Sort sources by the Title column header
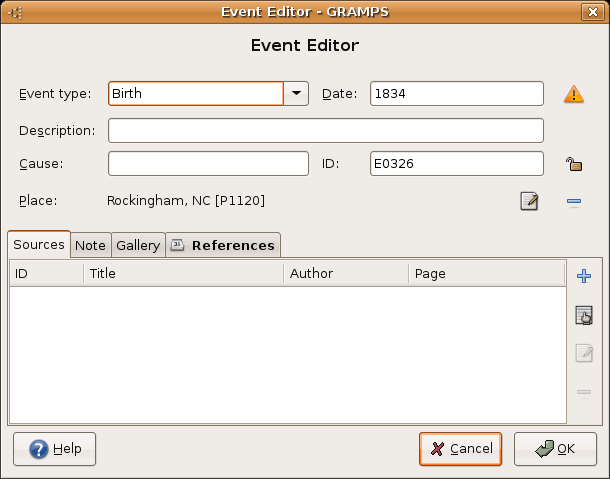 183,273
